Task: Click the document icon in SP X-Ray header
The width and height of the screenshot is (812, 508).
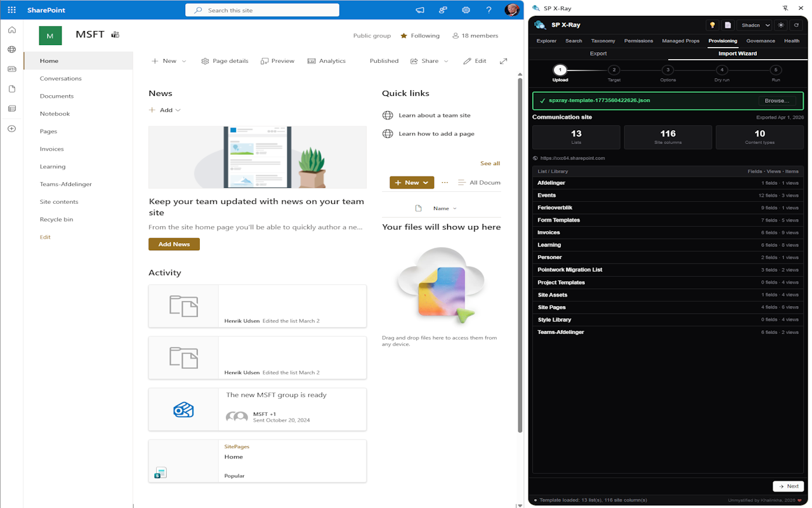Action: [x=728, y=25]
